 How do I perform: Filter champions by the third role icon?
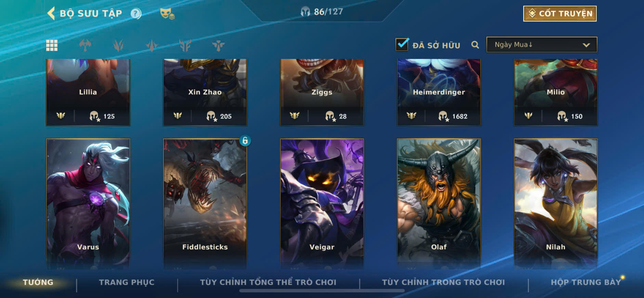pos(152,45)
